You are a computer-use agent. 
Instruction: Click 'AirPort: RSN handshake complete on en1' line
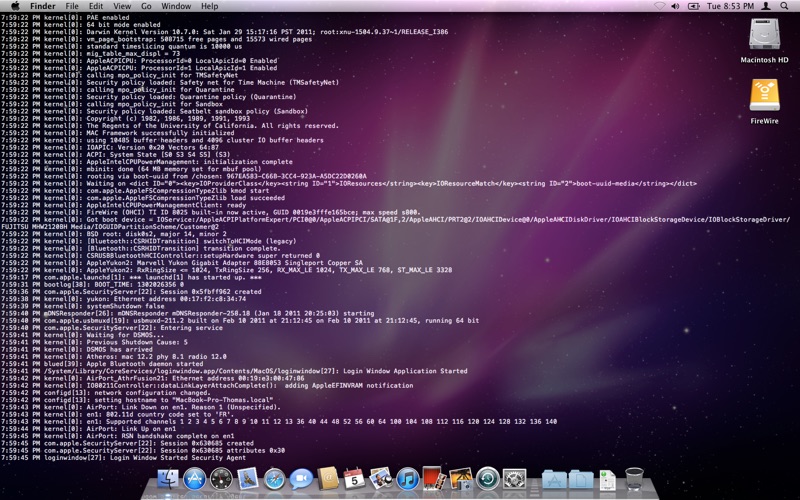[x=118, y=436]
